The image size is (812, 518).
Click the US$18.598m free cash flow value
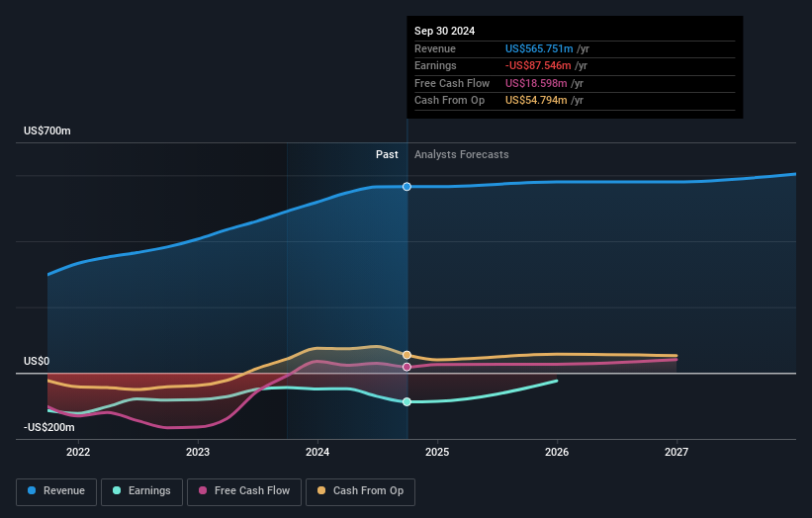[x=536, y=83]
